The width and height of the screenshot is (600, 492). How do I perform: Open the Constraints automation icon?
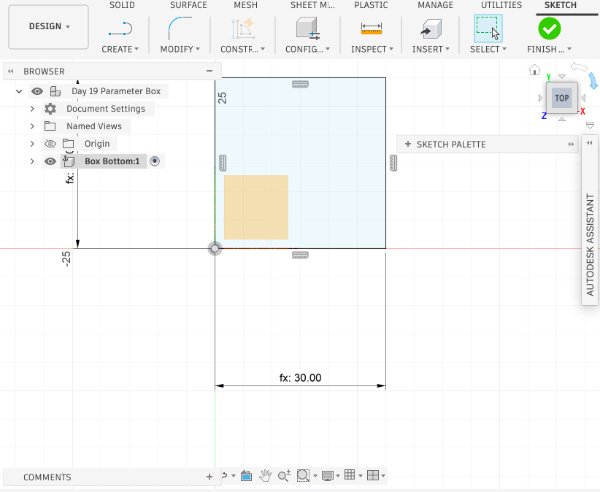tap(243, 28)
